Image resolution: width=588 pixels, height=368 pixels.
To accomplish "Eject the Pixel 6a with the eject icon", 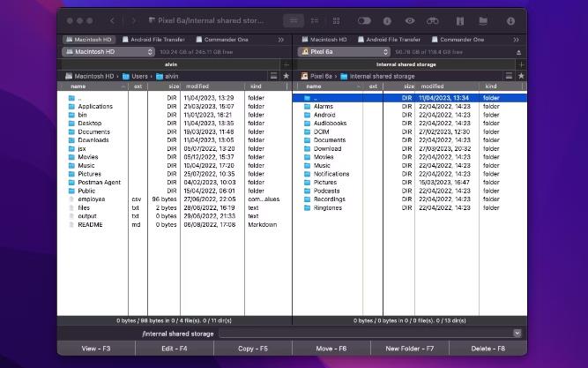I will click(x=518, y=52).
